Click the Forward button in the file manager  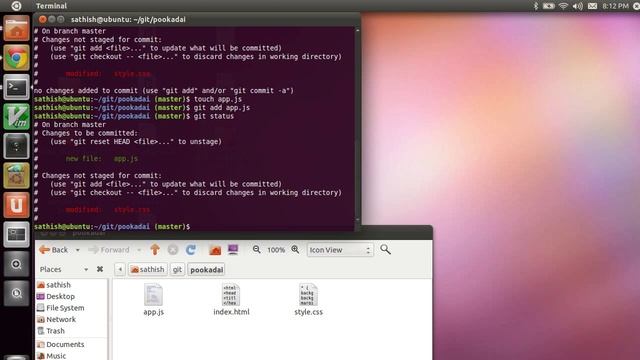tap(109, 250)
